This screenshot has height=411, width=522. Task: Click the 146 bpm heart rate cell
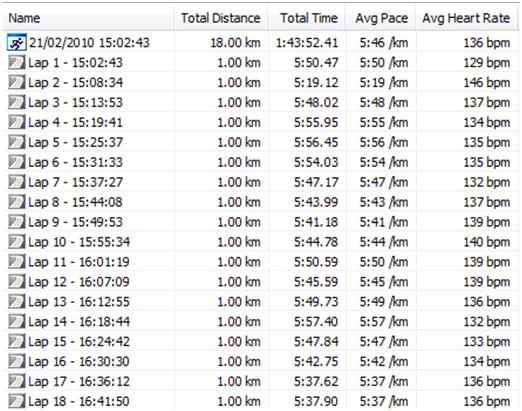pyautogui.click(x=487, y=83)
